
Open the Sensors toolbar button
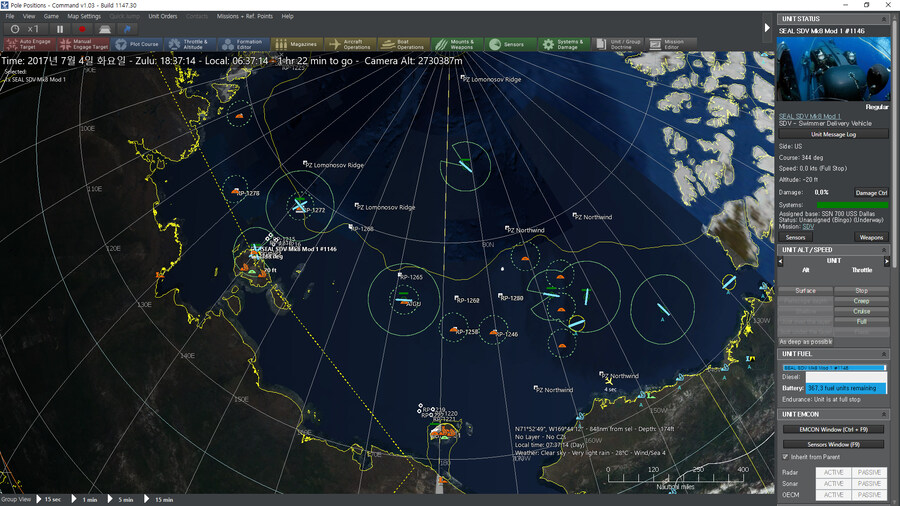(x=508, y=44)
